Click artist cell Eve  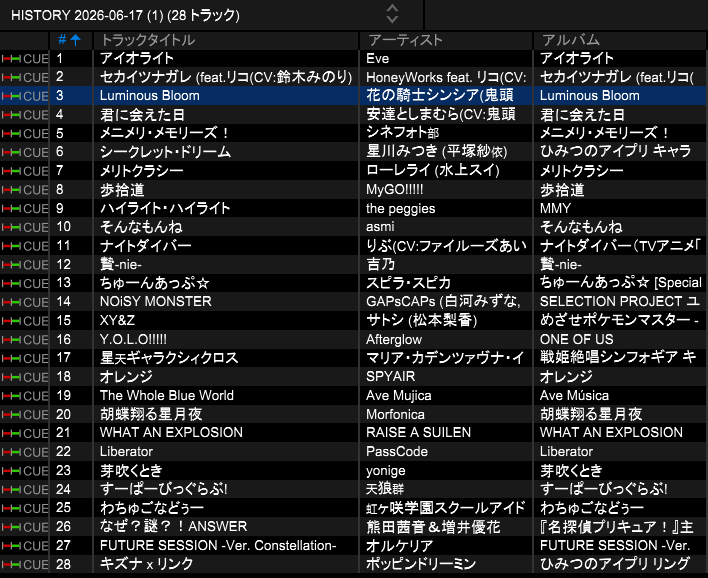tap(377, 59)
